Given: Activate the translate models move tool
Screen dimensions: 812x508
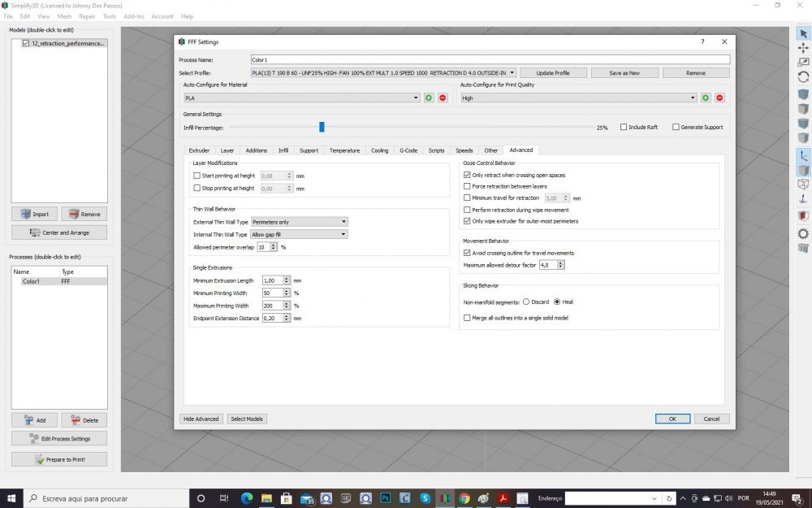Looking at the screenshot, I should (x=803, y=48).
